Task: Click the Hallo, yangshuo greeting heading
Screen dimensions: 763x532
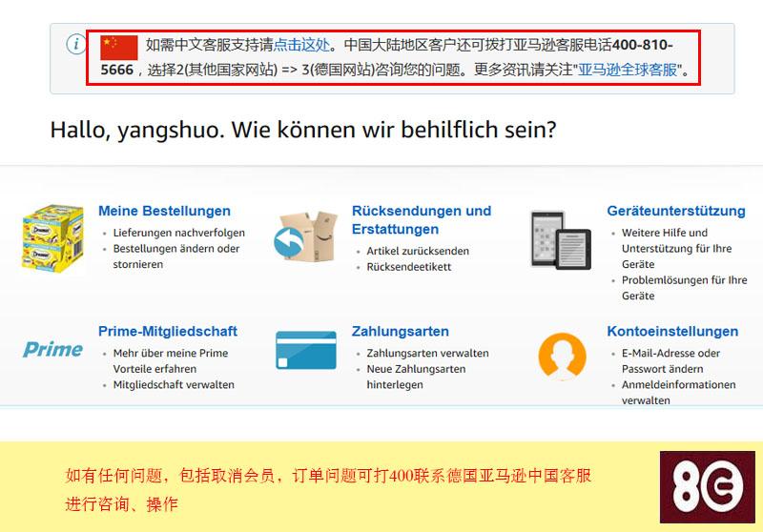Action: (303, 130)
